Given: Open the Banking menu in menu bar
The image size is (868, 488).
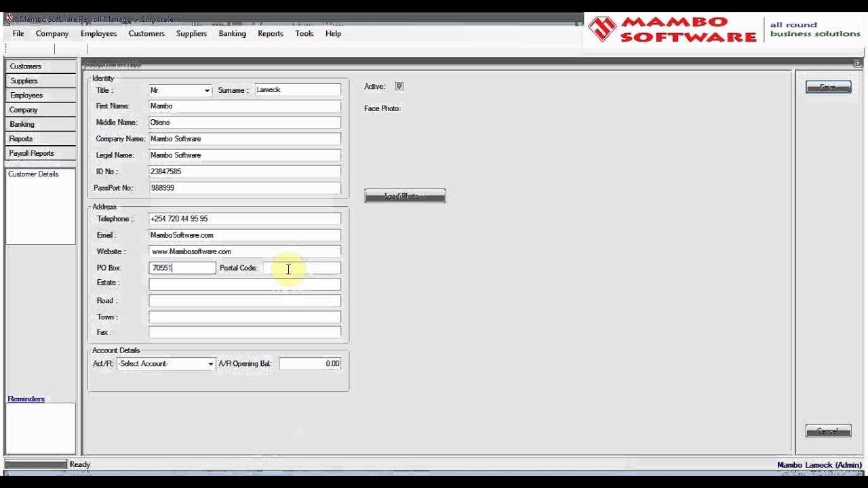Looking at the screenshot, I should [x=232, y=33].
